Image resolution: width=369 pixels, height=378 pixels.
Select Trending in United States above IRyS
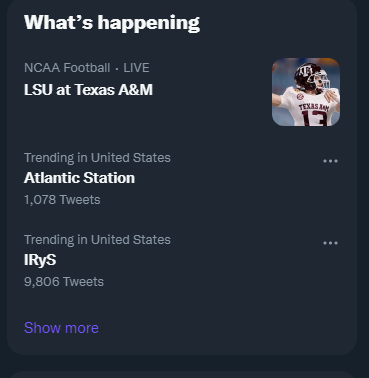coord(97,240)
